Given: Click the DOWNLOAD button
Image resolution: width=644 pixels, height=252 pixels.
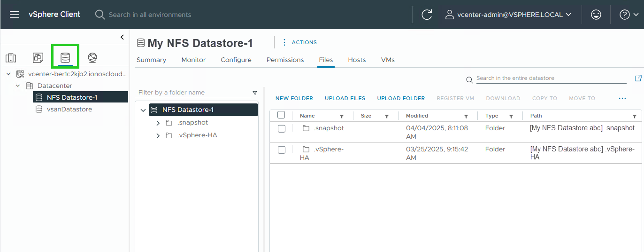Looking at the screenshot, I should pos(503,98).
